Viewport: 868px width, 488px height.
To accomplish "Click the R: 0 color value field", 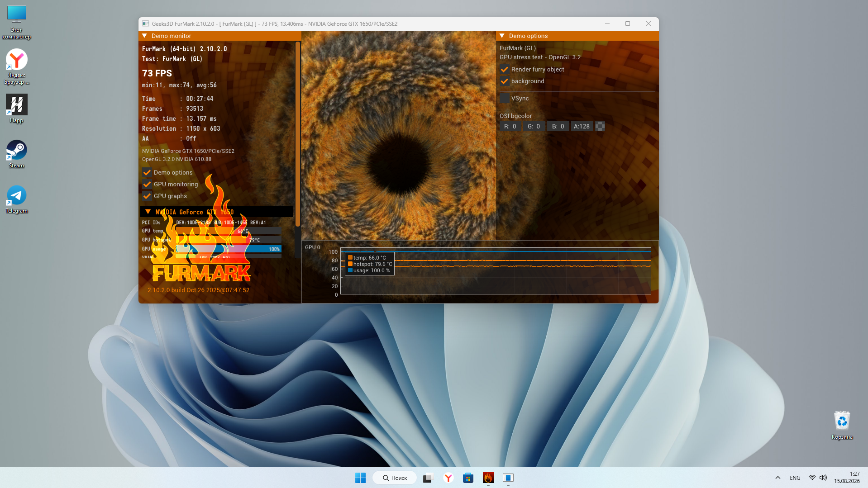I will click(x=510, y=126).
